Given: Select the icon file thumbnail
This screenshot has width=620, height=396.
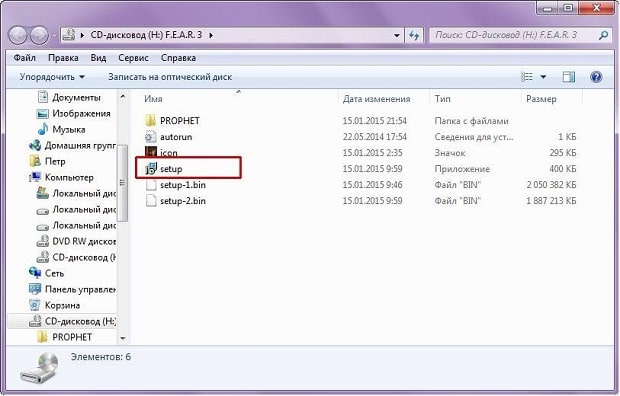Looking at the screenshot, I should tap(151, 152).
